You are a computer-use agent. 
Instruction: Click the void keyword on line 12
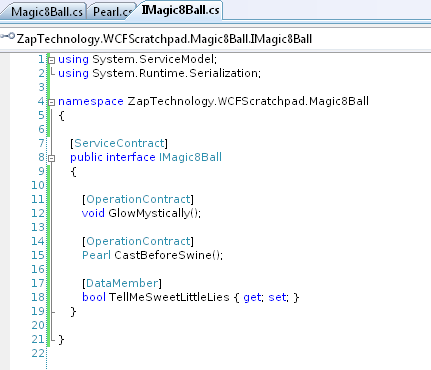pyautogui.click(x=93, y=213)
